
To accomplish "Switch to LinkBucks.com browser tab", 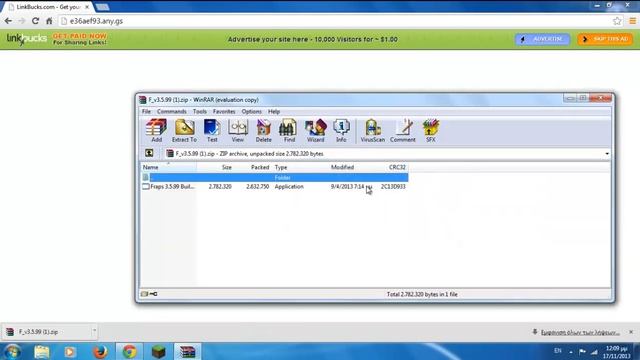I will (x=47, y=7).
